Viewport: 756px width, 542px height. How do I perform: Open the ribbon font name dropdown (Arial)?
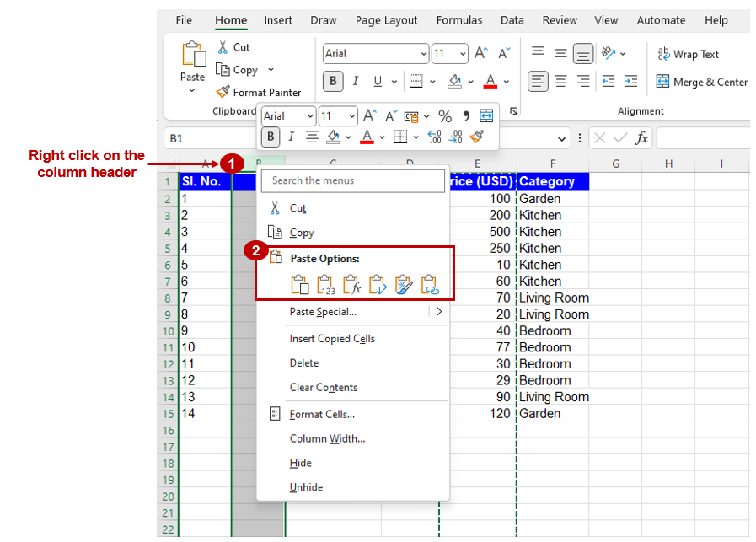click(x=423, y=53)
